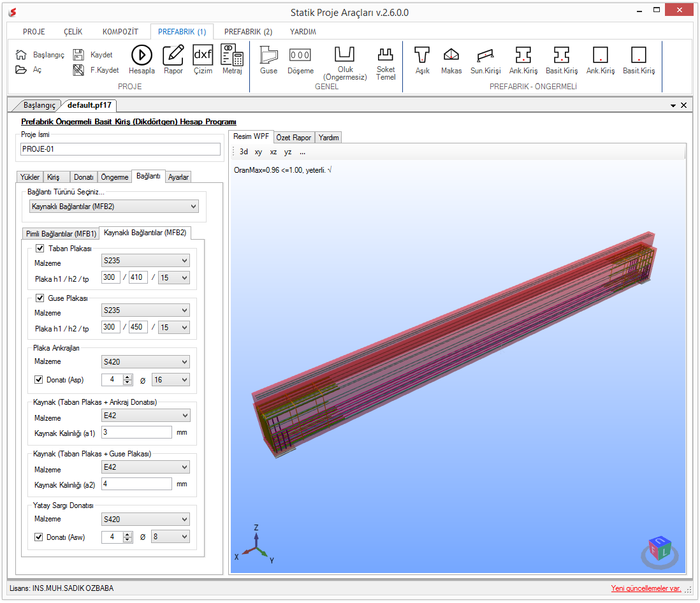Image resolution: width=700 pixels, height=603 pixels.
Task: Switch viewport to 3d view
Action: click(x=244, y=152)
